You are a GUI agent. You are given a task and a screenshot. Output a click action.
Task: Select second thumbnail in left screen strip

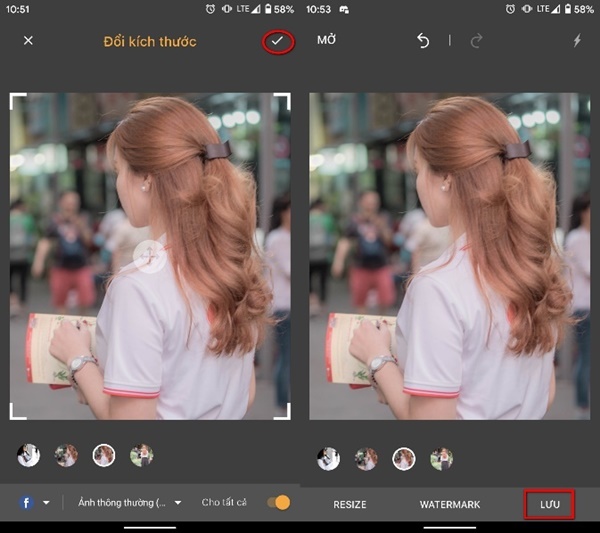(x=66, y=456)
